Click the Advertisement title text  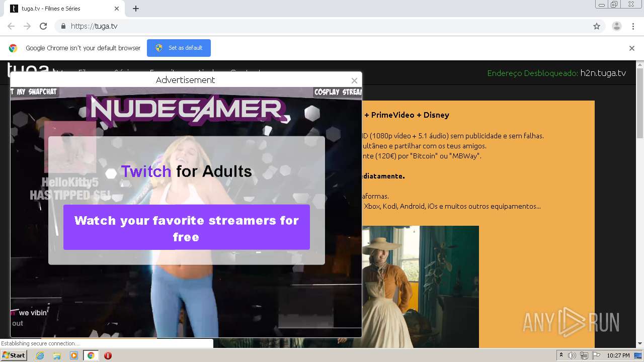tap(185, 80)
